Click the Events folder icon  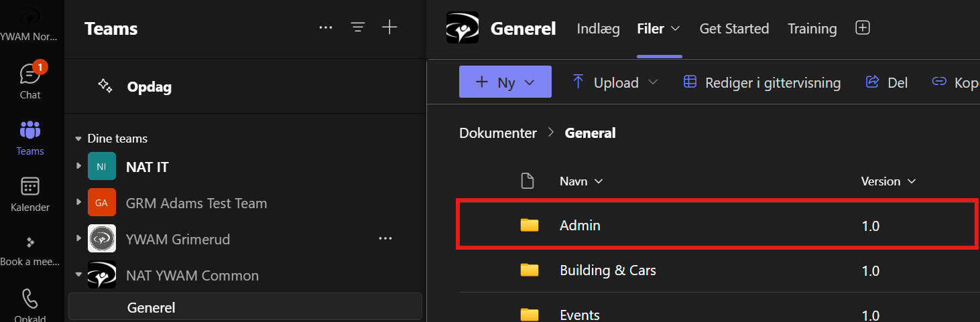coord(530,315)
